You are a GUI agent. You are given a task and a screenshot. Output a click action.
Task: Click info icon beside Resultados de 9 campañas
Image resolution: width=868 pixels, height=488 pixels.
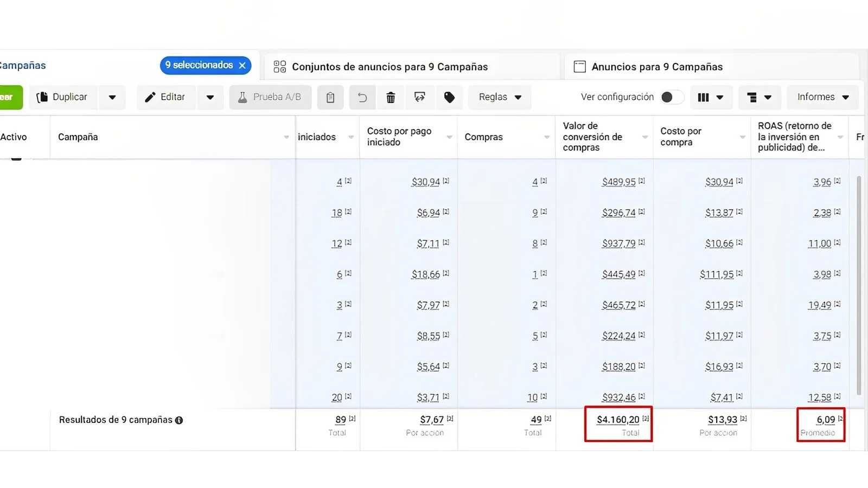click(x=179, y=420)
